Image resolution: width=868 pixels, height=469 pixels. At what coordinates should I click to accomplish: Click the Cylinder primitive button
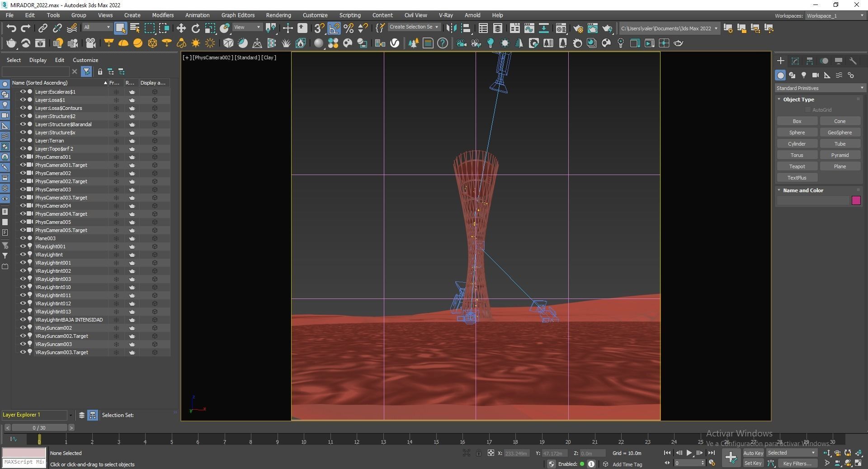(x=797, y=144)
